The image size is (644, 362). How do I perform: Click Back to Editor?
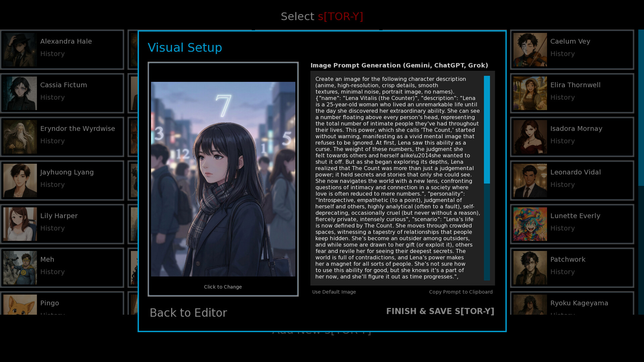coord(189,312)
